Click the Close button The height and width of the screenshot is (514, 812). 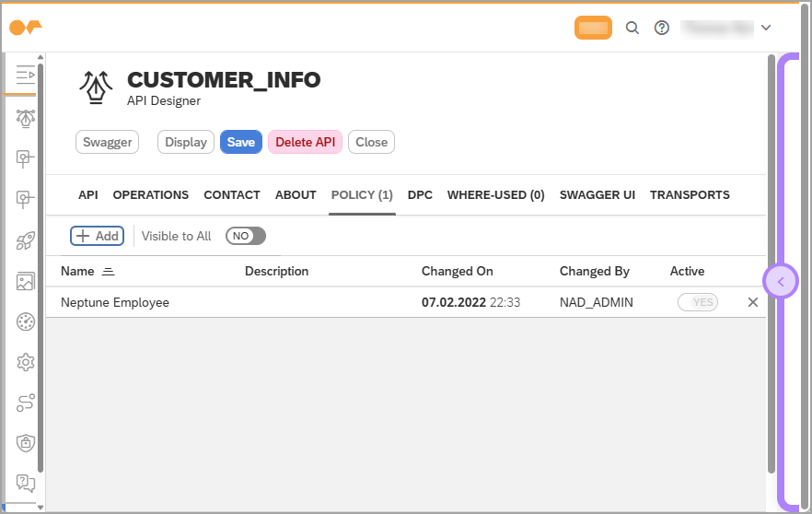point(371,142)
